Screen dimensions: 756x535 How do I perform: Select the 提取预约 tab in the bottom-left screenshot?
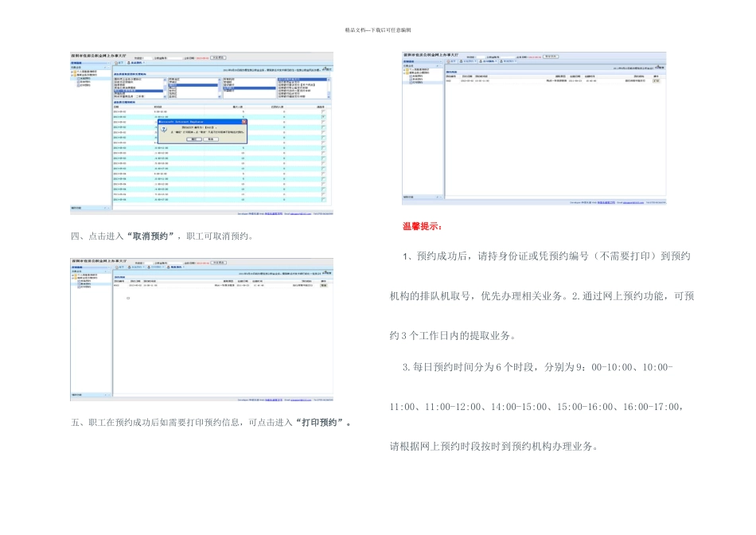click(136, 267)
